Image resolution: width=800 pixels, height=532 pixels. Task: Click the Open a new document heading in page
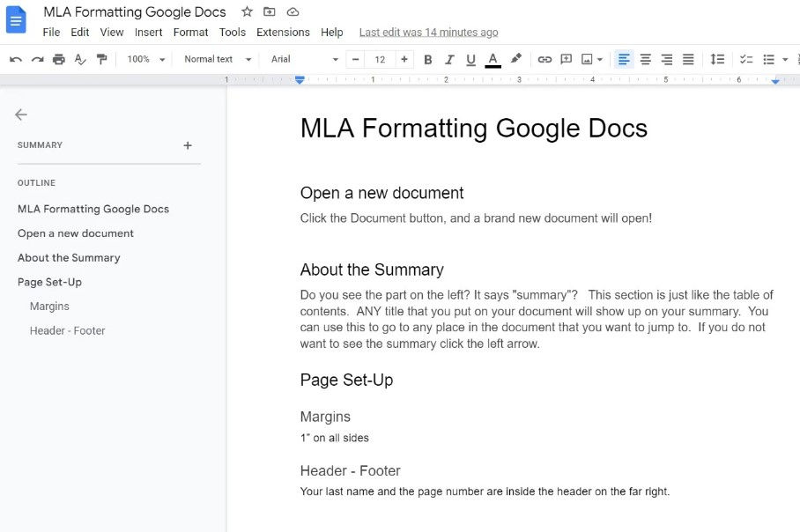point(381,193)
